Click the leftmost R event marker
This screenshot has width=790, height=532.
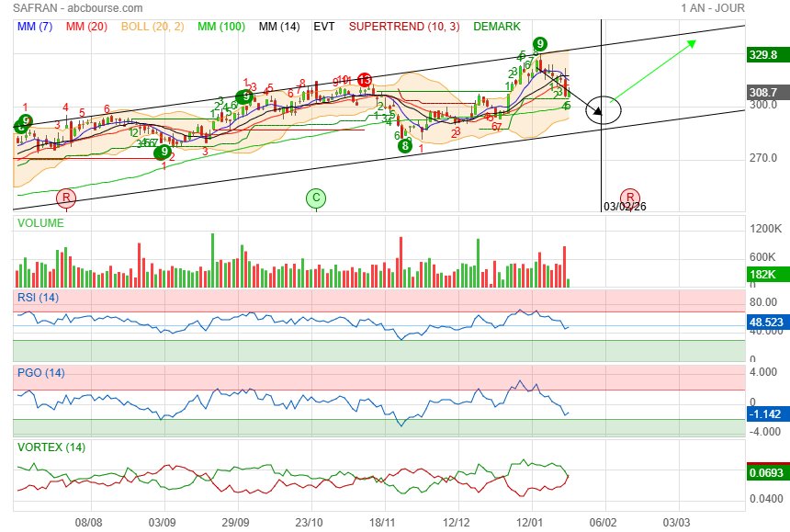click(x=66, y=198)
